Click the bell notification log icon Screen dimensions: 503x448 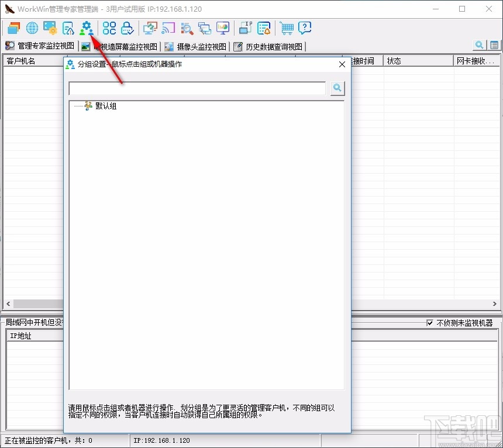263,27
